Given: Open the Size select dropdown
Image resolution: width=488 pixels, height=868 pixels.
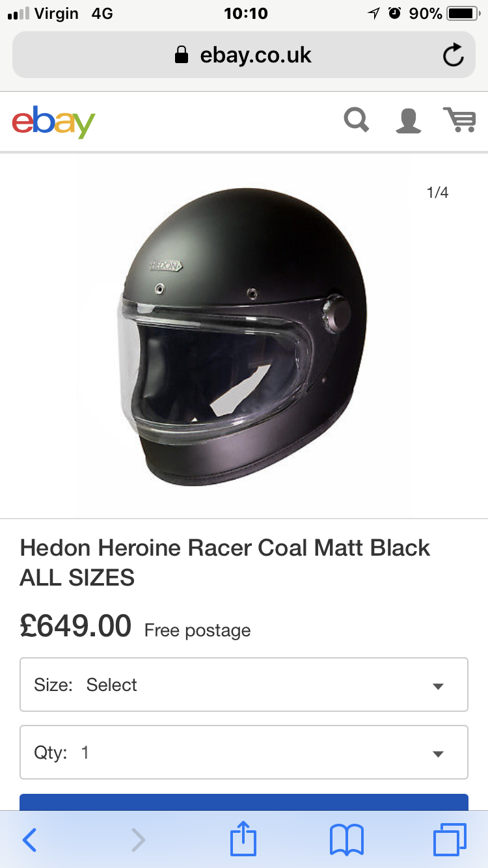Looking at the screenshot, I should [x=244, y=685].
